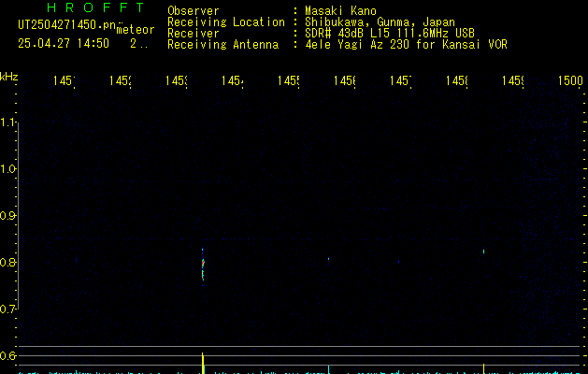Click the small cyan intensity spike at the bottom
Viewport: 588px width, 374px height.
pos(329,369)
